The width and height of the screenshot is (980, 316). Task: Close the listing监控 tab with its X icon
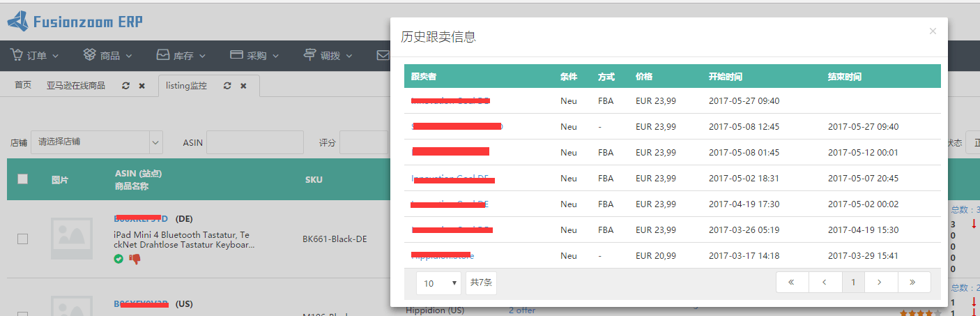click(244, 86)
